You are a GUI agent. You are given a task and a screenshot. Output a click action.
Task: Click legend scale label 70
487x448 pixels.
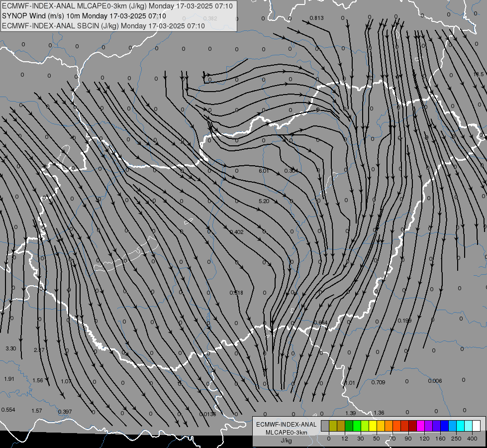coord(392,439)
